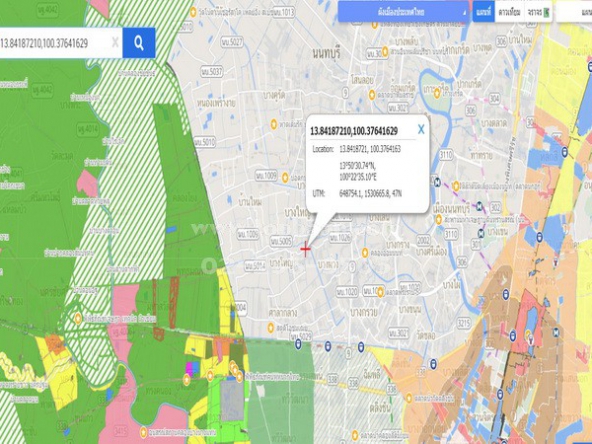Open the partially visible top-right dropdown

click(x=574, y=12)
